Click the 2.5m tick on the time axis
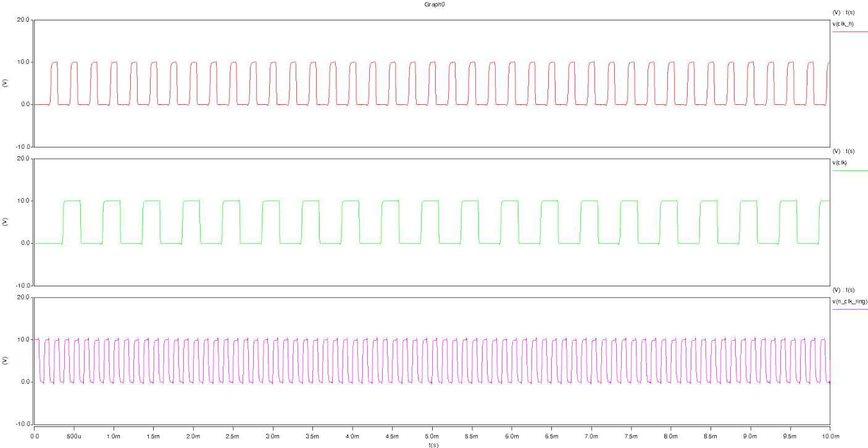The width and height of the screenshot is (868, 448). [x=233, y=436]
